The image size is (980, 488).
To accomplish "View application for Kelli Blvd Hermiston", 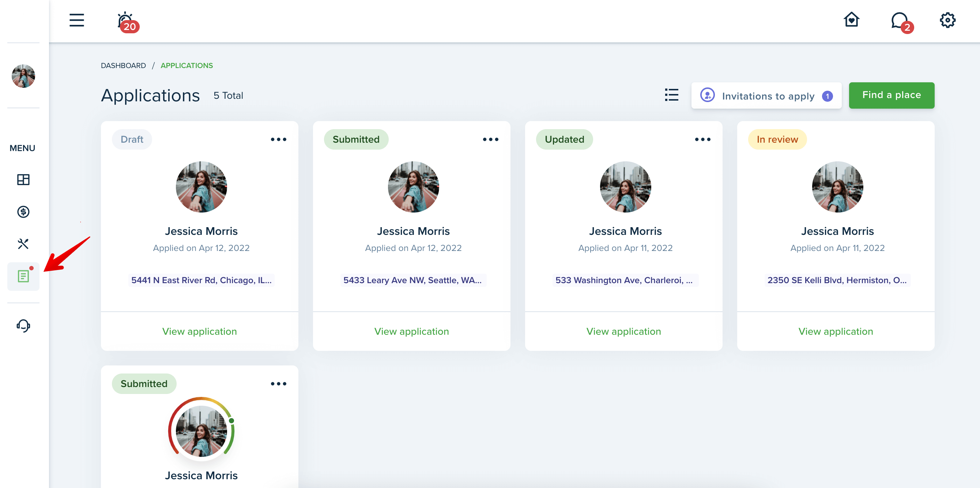I will (836, 331).
